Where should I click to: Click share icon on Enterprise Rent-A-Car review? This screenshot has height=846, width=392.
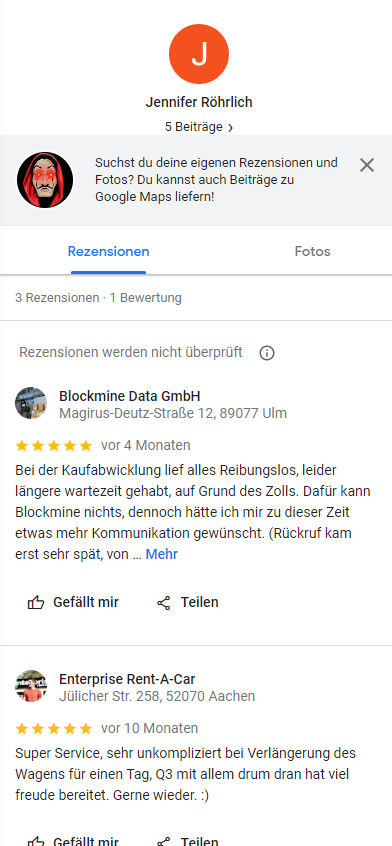click(x=163, y=842)
